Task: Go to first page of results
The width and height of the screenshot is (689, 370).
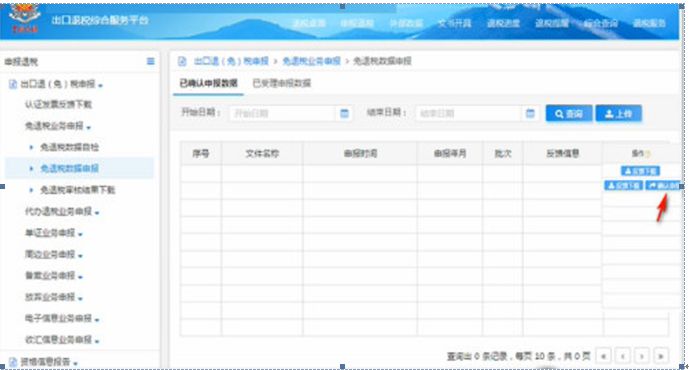Action: click(x=604, y=355)
